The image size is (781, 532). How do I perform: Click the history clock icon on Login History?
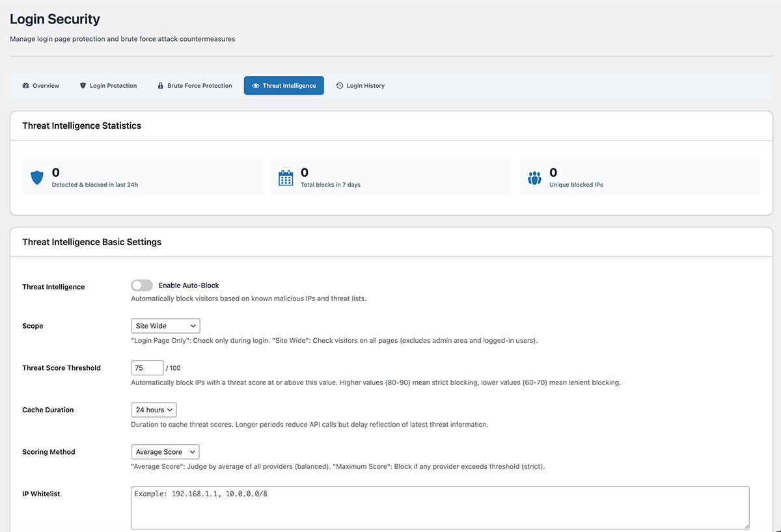click(340, 86)
